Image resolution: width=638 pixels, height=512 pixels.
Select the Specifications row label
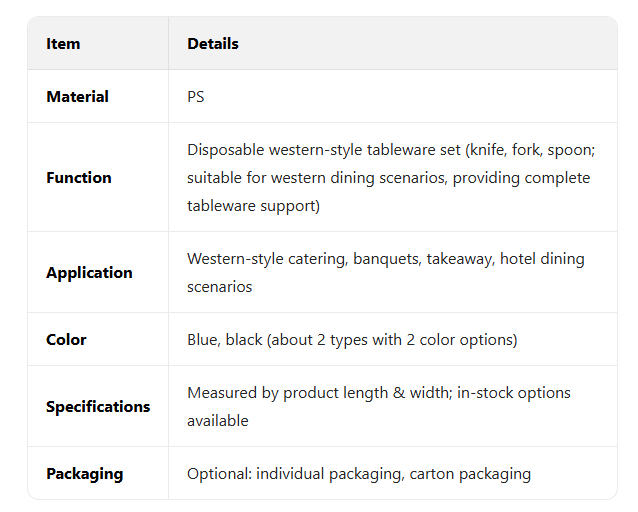pos(98,407)
